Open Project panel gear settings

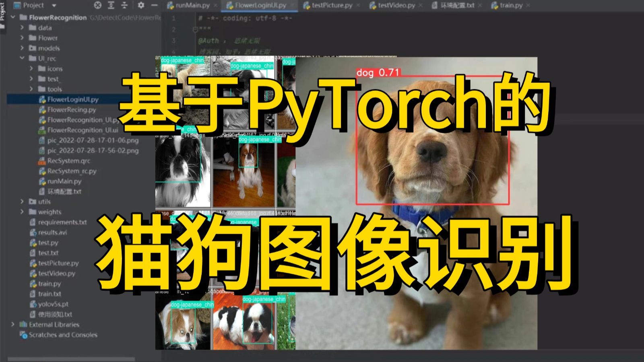tap(141, 6)
